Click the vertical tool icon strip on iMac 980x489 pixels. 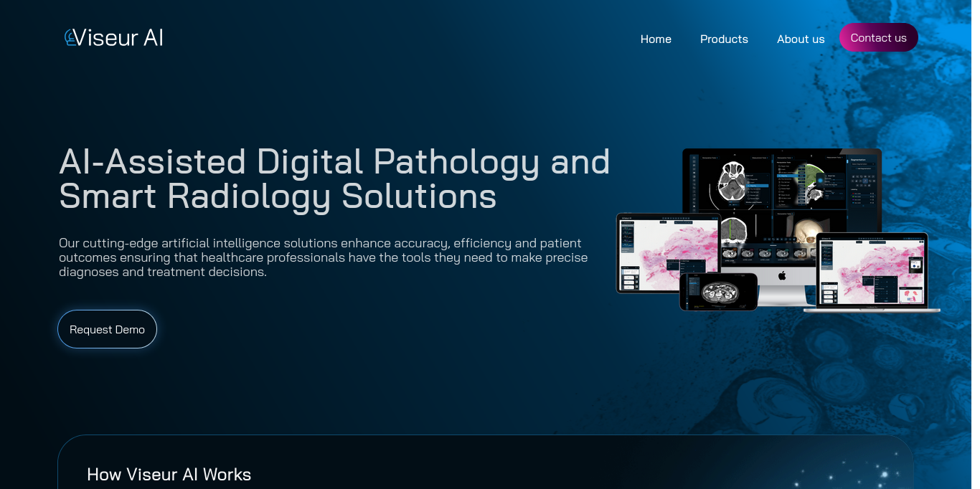click(x=693, y=183)
